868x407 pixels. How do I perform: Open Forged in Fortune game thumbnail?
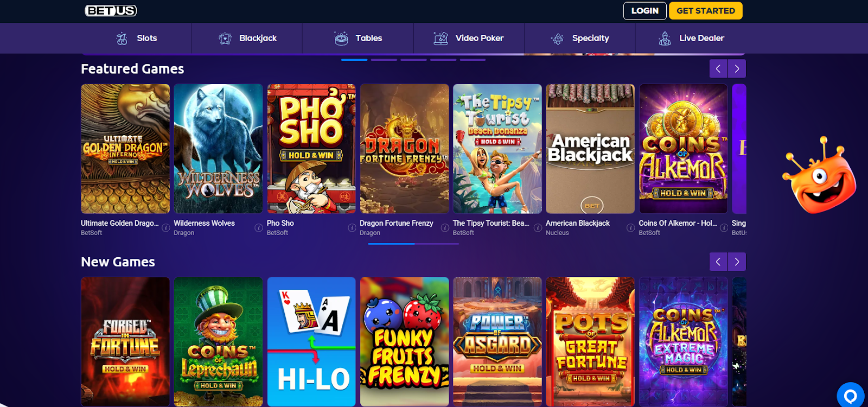click(x=125, y=342)
